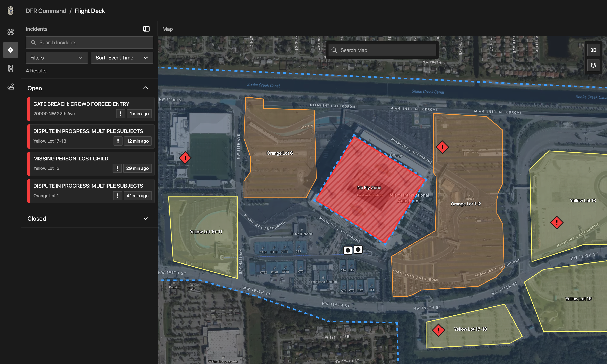Expand the Closed incidents section
The width and height of the screenshot is (607, 364).
point(145,219)
